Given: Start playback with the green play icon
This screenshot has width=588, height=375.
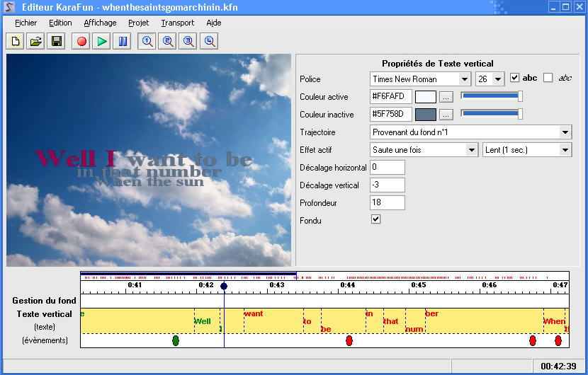Looking at the screenshot, I should (102, 42).
